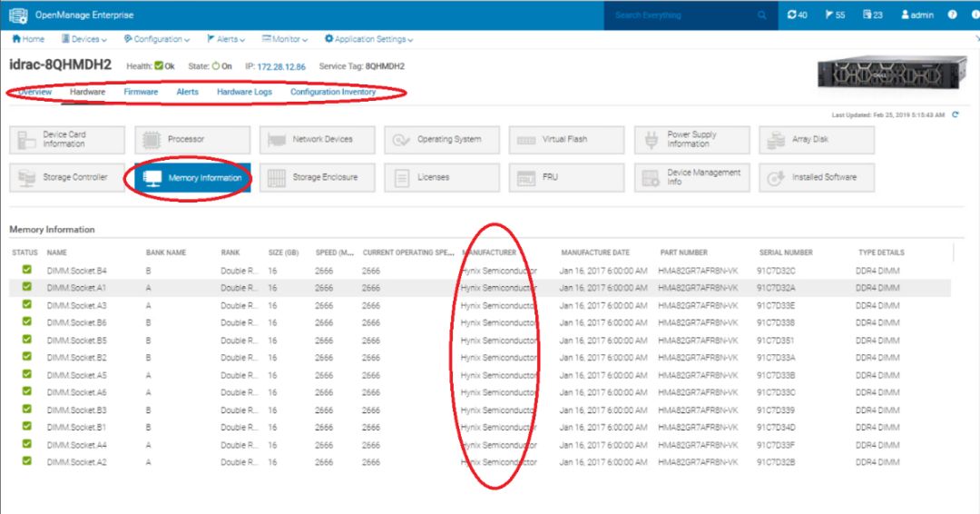This screenshot has width=980, height=514.
Task: Click status check icon for DIMM.Socket.B6
Action: [x=27, y=321]
